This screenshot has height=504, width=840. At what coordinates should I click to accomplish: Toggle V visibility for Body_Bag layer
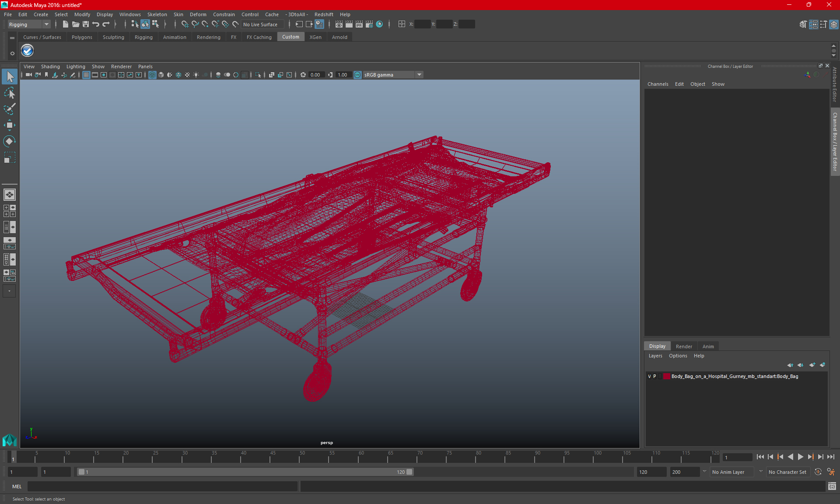(649, 376)
